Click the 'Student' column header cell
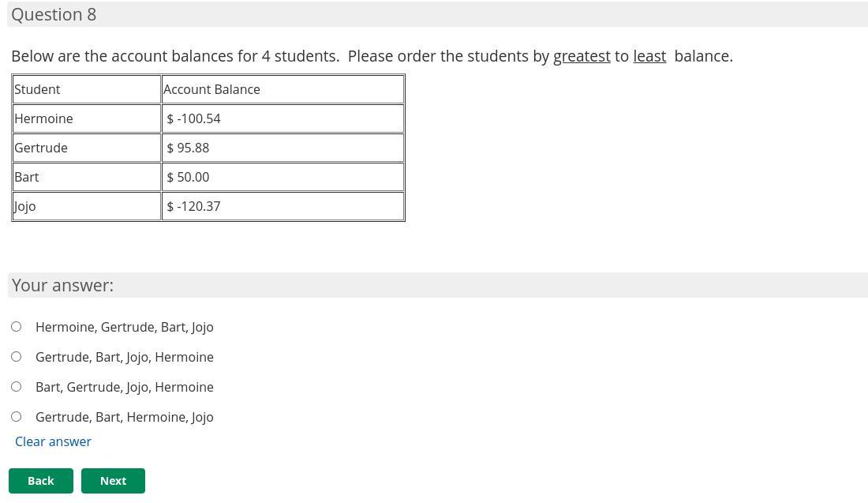868x503 pixels. 87,89
